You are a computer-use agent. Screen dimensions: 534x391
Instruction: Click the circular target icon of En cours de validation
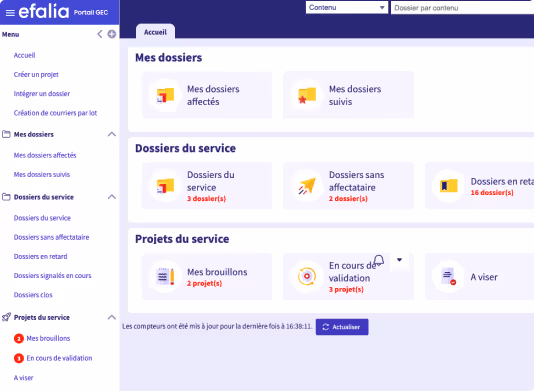point(307,276)
